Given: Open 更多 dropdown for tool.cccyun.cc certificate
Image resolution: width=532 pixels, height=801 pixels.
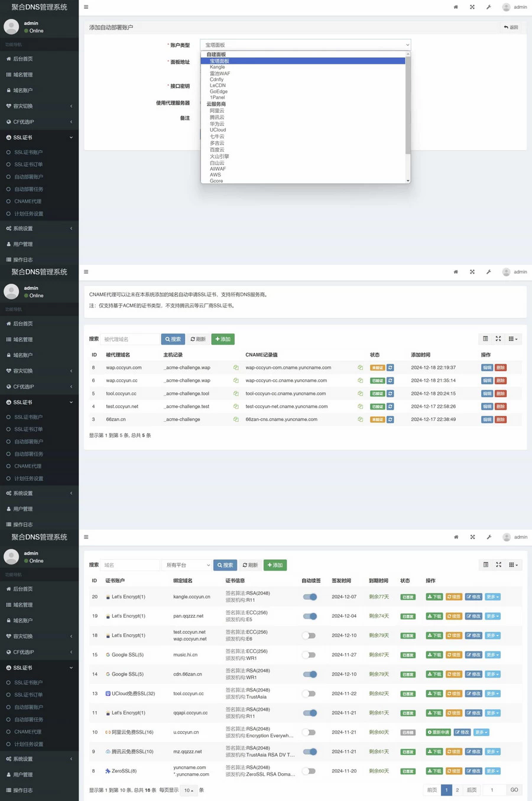Looking at the screenshot, I should [x=492, y=694].
